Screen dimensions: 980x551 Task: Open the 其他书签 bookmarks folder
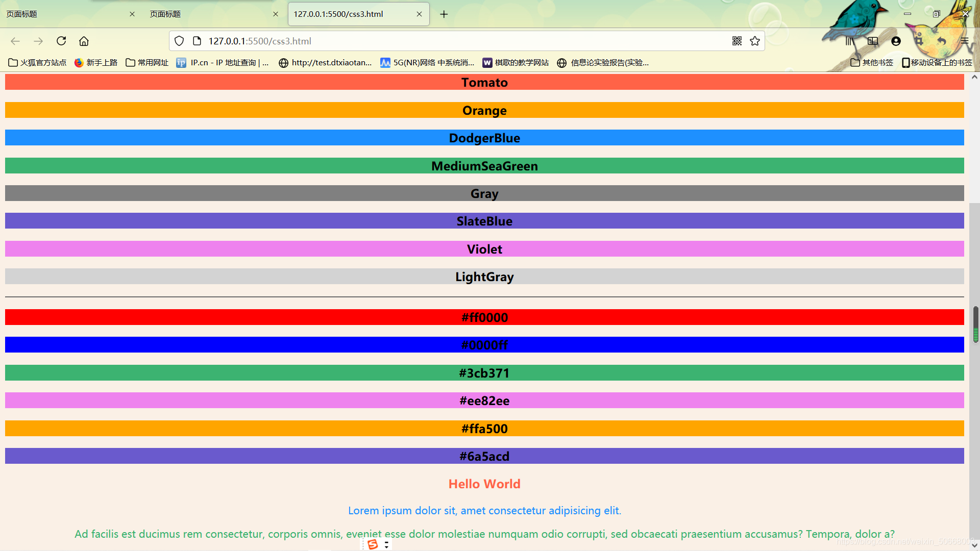point(872,63)
